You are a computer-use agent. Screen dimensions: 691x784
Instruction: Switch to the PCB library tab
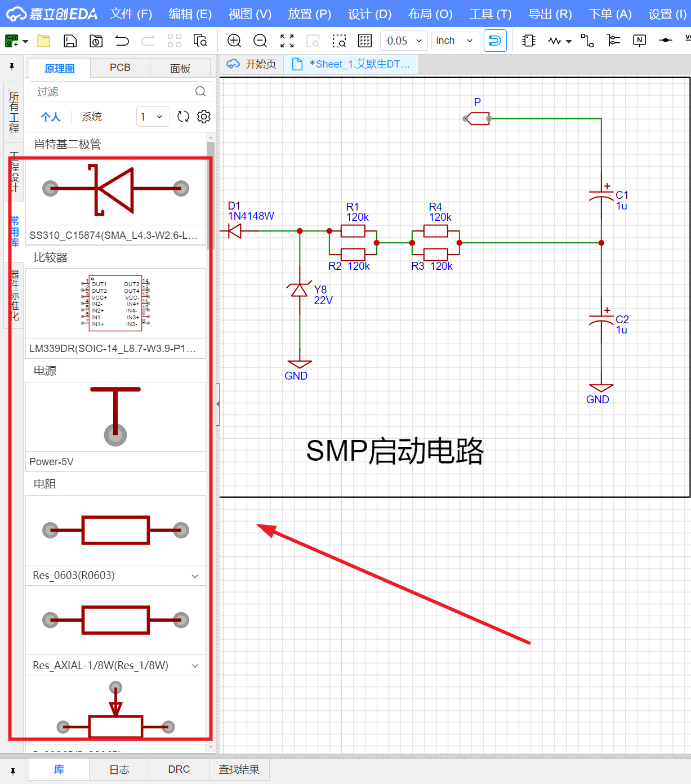pyautogui.click(x=120, y=68)
